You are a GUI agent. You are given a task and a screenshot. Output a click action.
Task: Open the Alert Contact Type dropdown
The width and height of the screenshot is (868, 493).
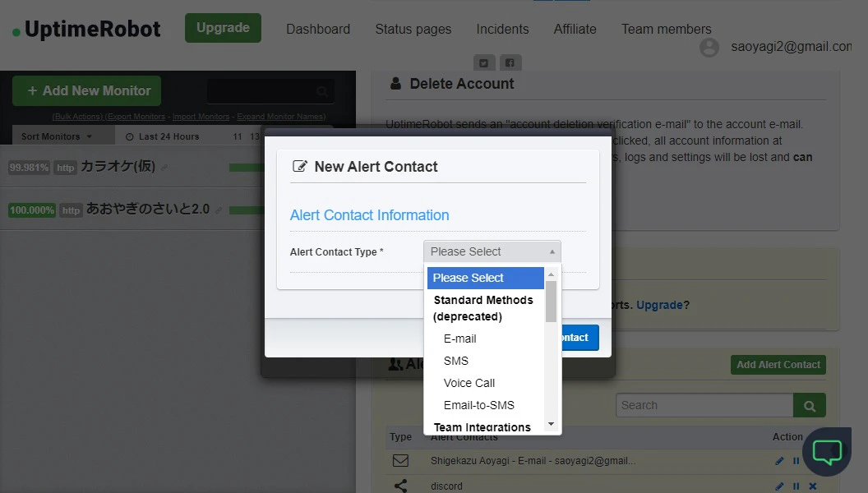(x=492, y=251)
